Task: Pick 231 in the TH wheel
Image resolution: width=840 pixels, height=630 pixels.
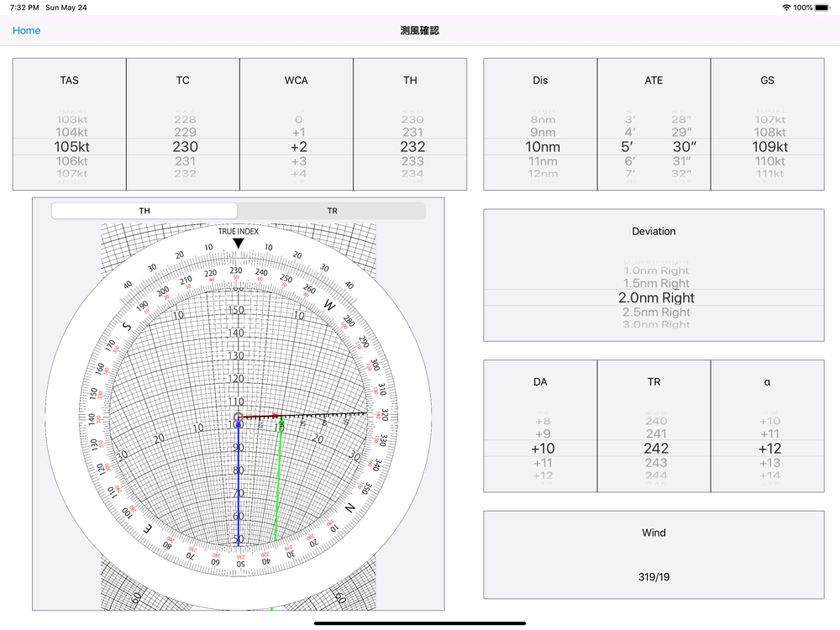Action: click(412, 133)
